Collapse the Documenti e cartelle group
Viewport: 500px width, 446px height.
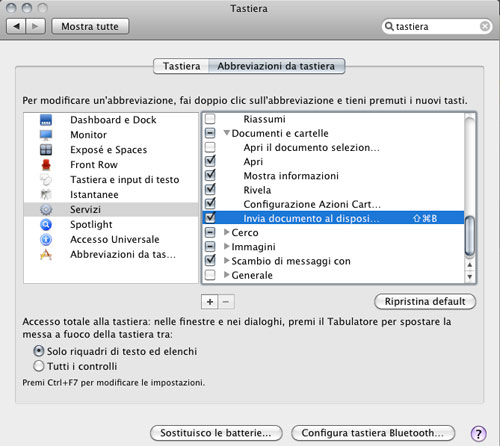pos(227,133)
